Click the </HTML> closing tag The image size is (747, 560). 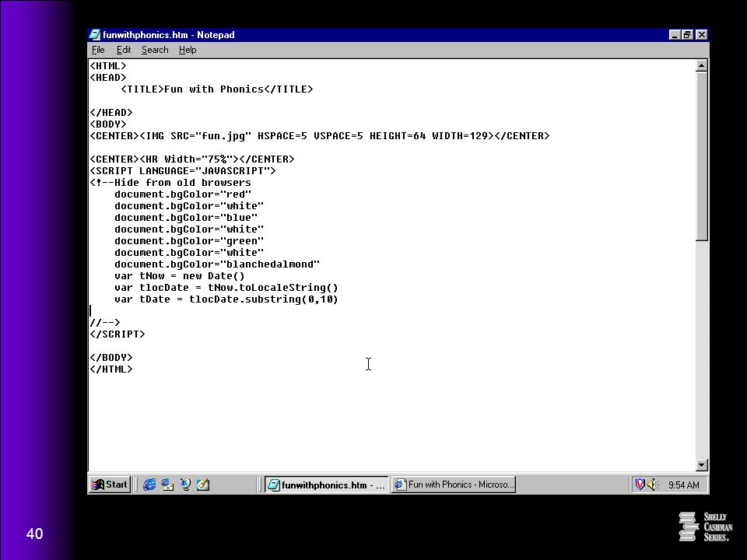pyautogui.click(x=111, y=369)
